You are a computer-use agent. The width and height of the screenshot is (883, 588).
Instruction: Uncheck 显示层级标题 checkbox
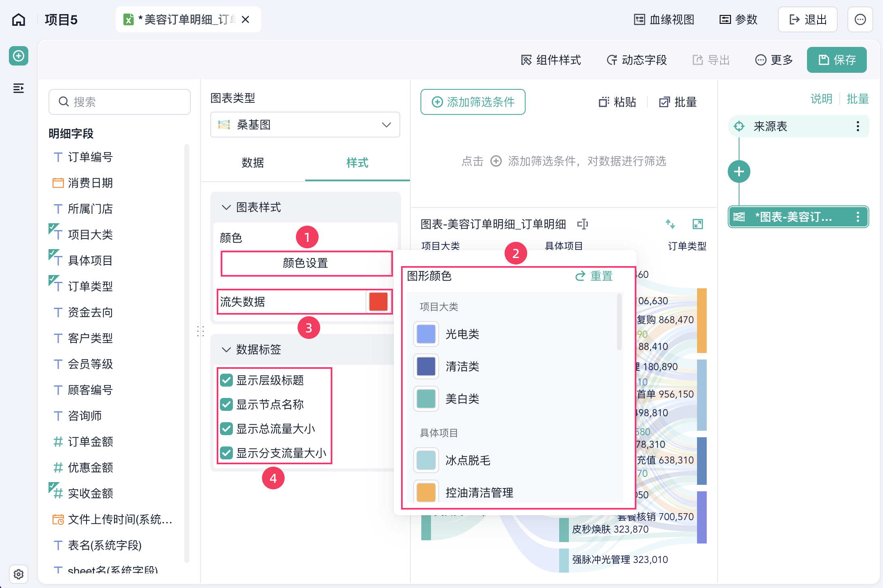(x=226, y=380)
